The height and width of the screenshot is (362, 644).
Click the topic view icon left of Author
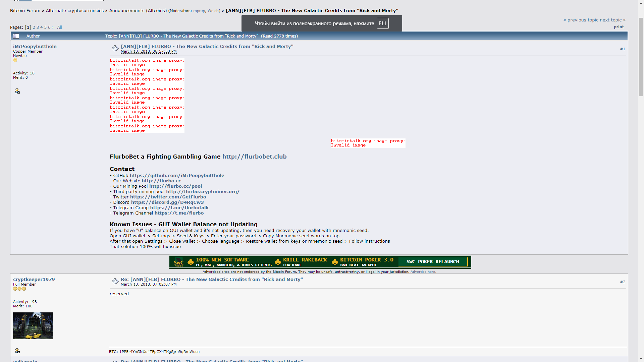(x=16, y=36)
